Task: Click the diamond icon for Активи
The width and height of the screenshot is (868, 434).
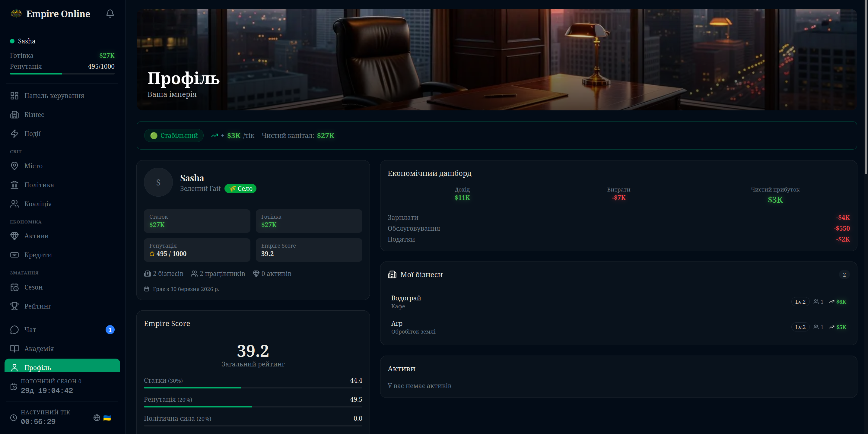Action: click(14, 236)
